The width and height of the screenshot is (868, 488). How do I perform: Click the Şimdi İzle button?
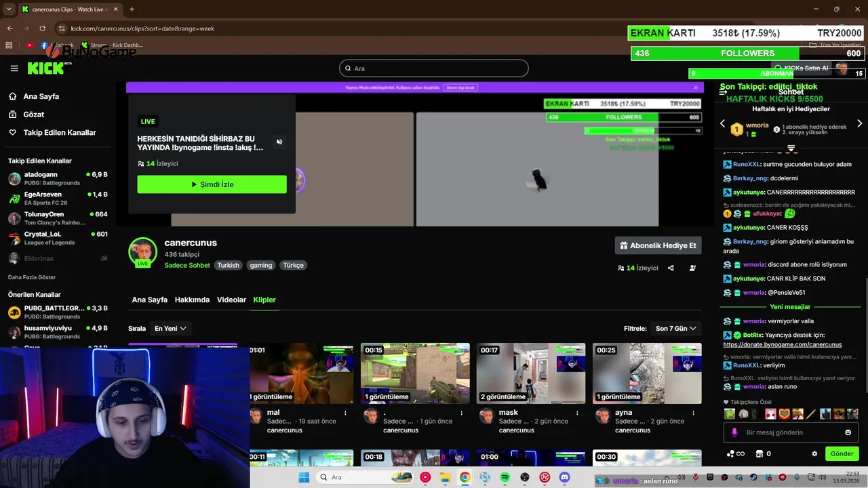tap(212, 184)
